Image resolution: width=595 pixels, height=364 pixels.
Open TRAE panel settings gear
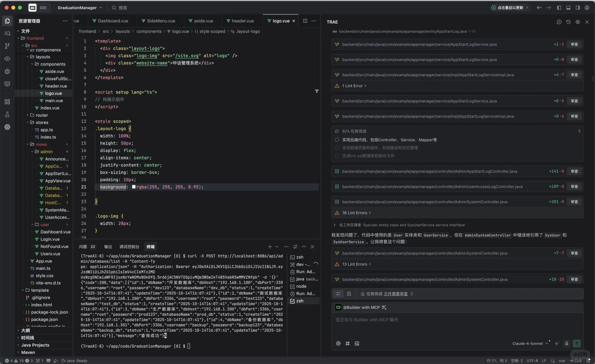pos(578,22)
